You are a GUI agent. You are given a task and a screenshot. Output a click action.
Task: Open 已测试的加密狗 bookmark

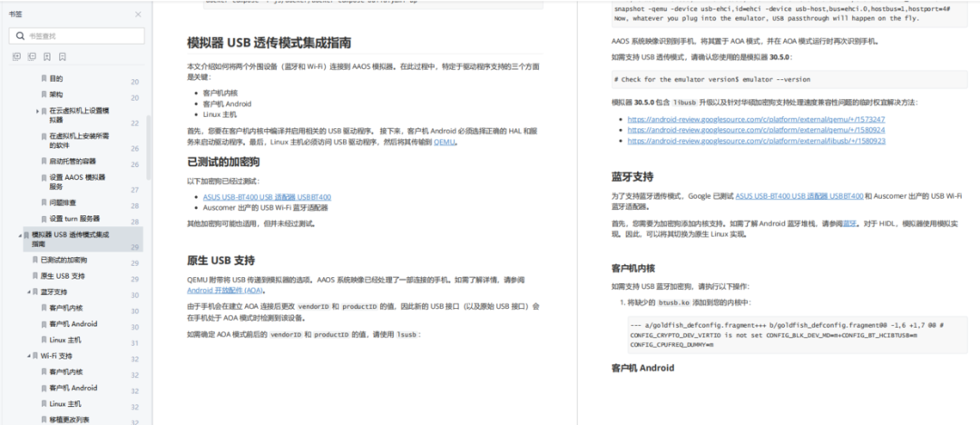click(x=64, y=260)
